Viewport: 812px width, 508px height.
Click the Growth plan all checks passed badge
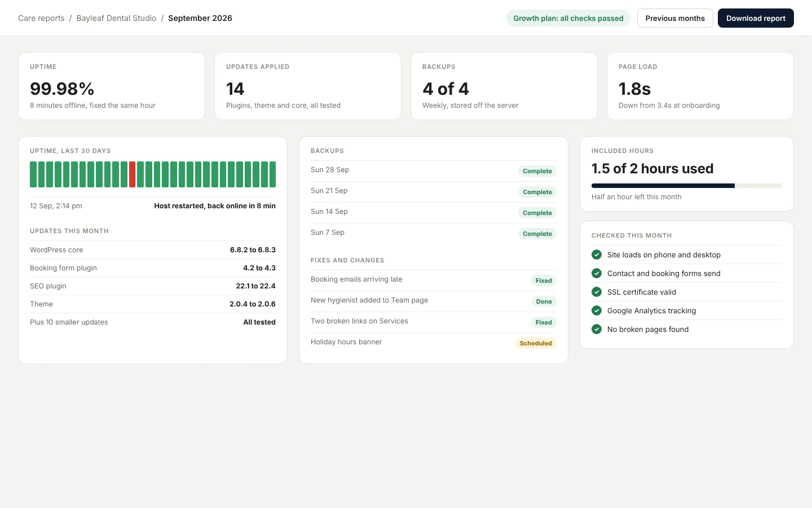[x=568, y=18]
